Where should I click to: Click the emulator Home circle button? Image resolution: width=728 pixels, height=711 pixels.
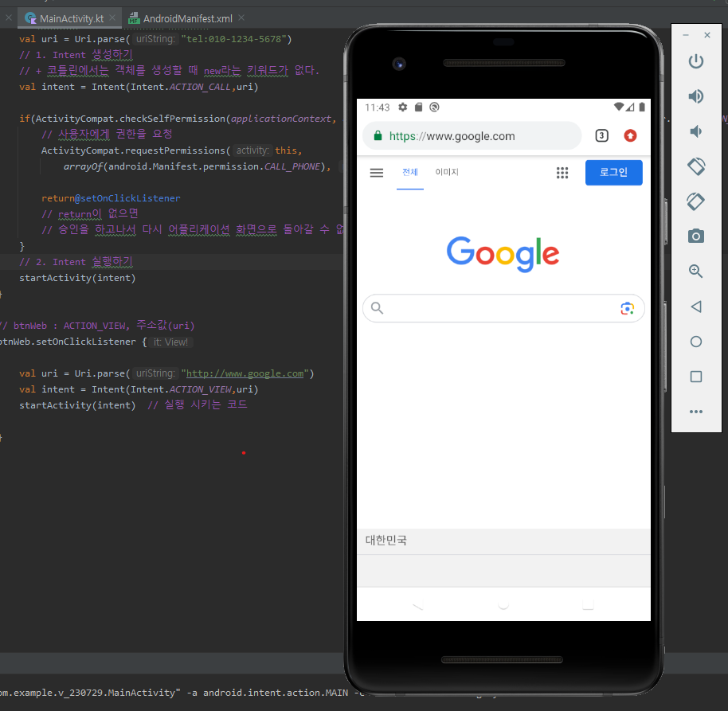tap(695, 342)
